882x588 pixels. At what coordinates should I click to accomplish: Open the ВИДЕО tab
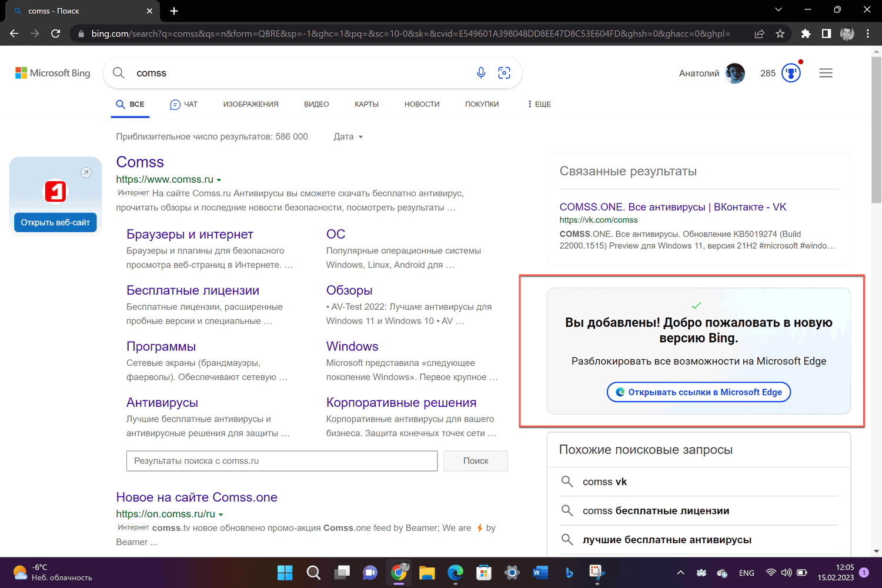tap(316, 104)
